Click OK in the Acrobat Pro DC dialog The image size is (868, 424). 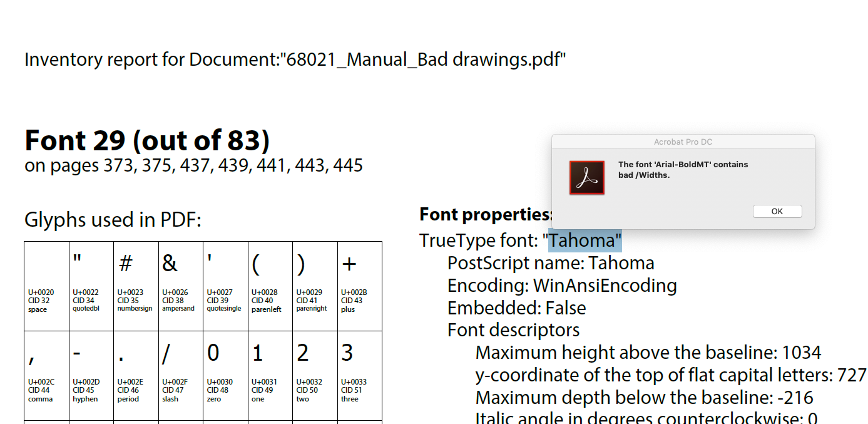point(777,211)
